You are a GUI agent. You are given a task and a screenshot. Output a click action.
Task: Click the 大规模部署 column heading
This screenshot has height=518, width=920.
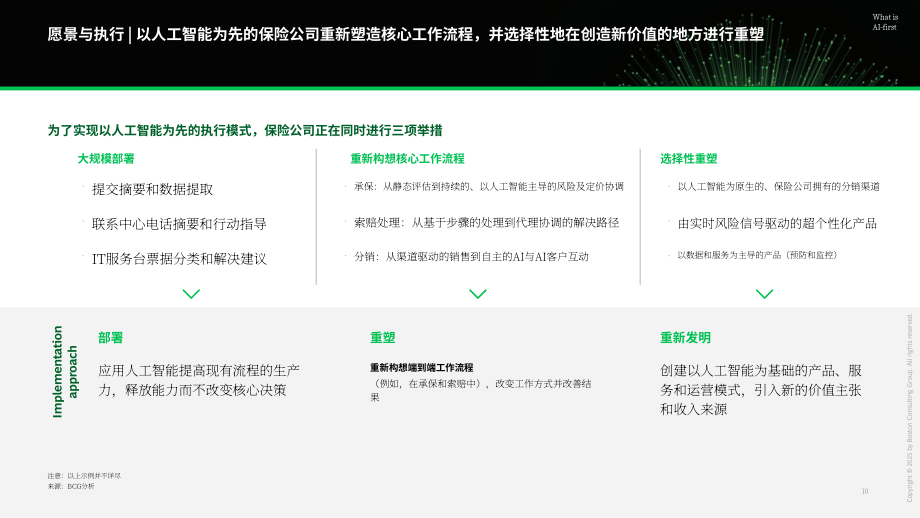tap(106, 159)
